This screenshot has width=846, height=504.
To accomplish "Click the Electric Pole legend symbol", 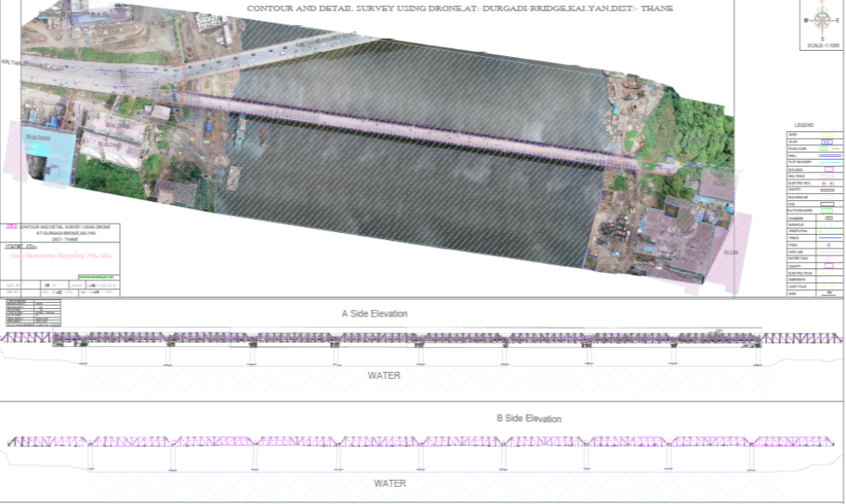I will point(825,272).
